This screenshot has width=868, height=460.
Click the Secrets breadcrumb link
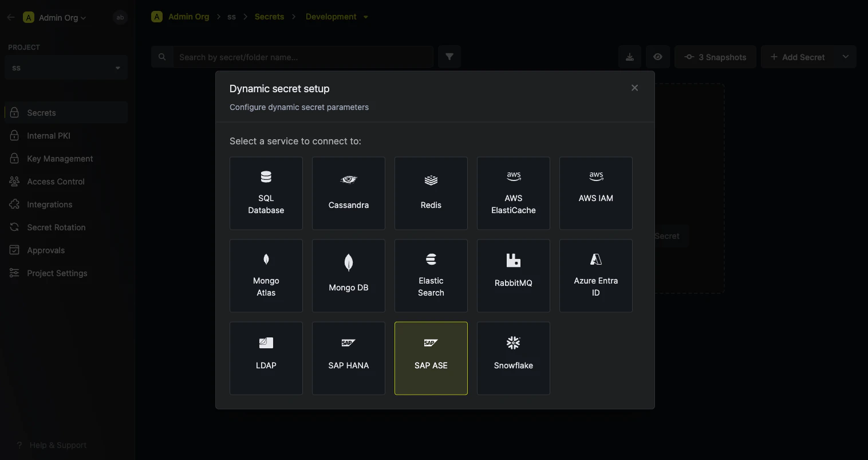pos(269,17)
